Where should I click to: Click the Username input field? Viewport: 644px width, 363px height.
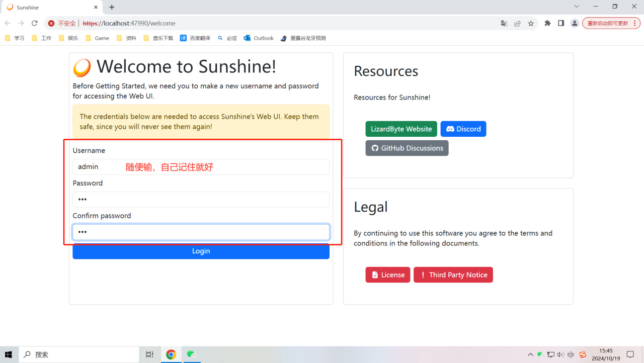coord(201,167)
